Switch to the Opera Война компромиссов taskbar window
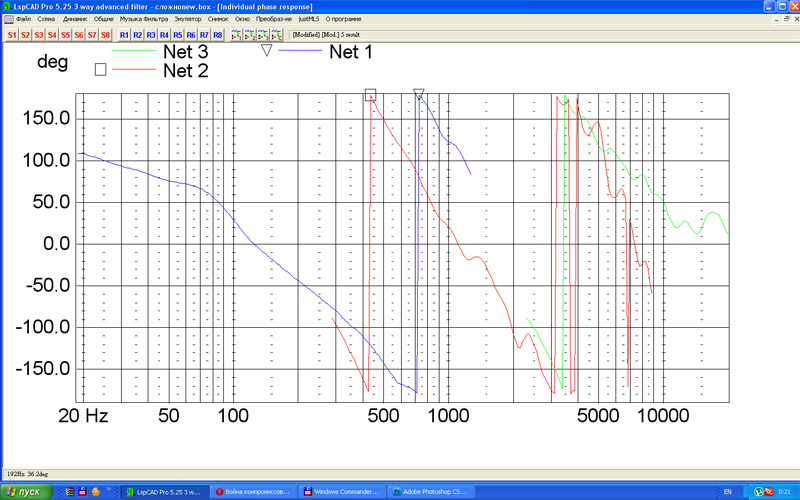Viewport: 800px width, 500px height. tap(254, 492)
